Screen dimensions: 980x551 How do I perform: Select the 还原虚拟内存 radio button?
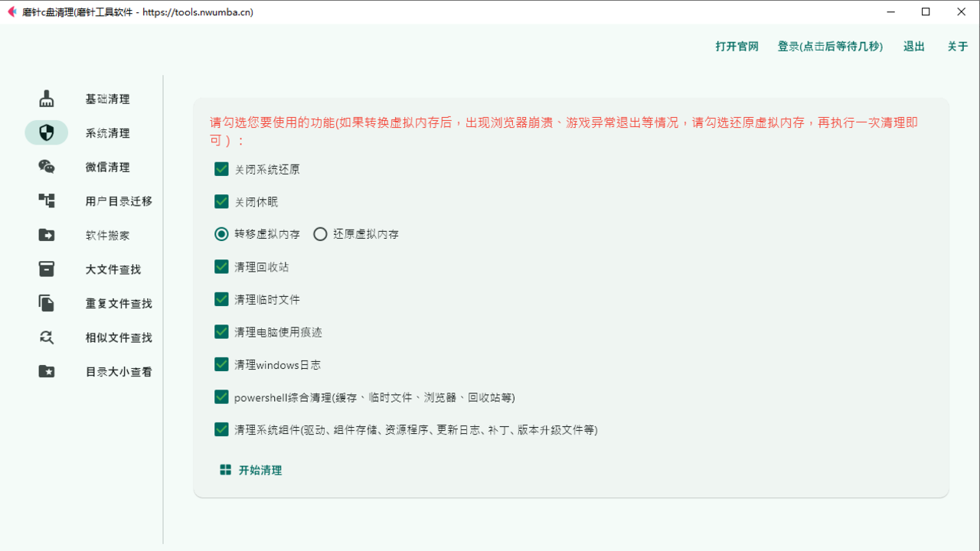click(320, 234)
